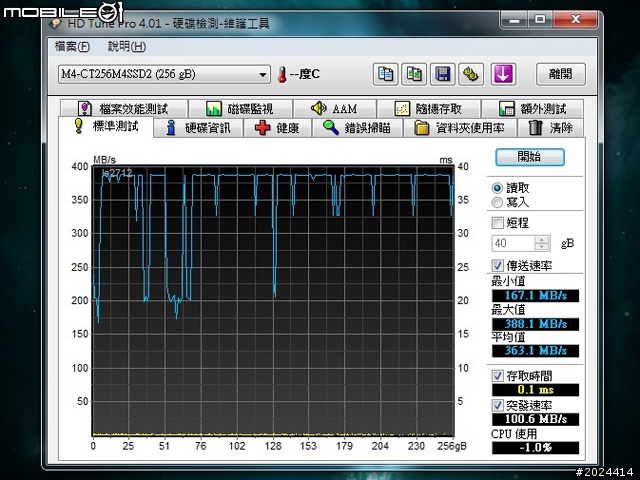Click the thermometer temperature icon
The height and width of the screenshot is (480, 640).
(x=282, y=75)
